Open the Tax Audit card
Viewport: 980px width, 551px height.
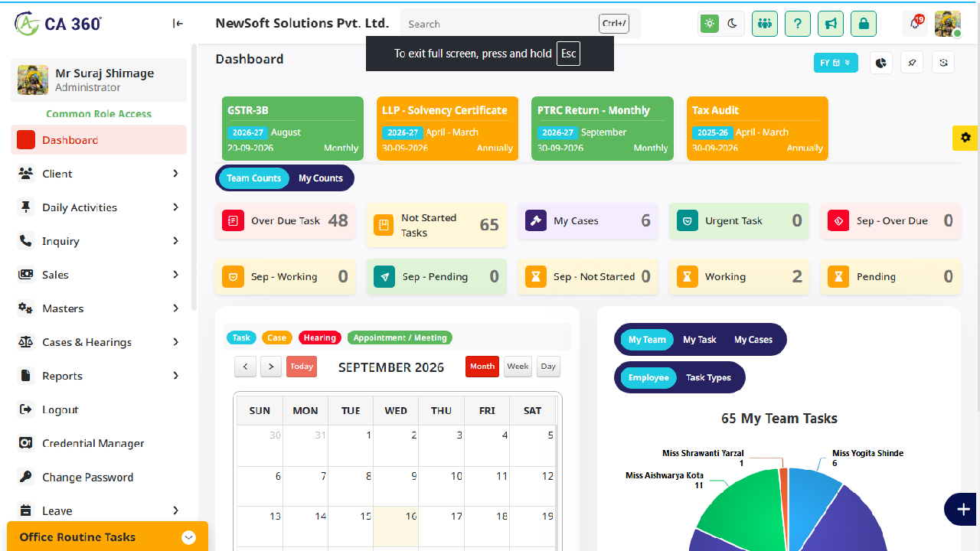coord(757,129)
